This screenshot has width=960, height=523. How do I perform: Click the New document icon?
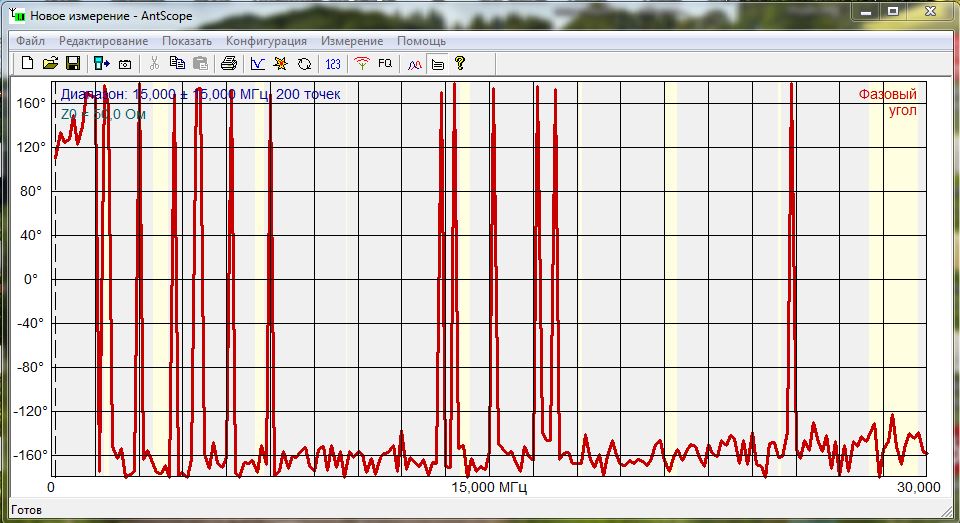click(28, 63)
